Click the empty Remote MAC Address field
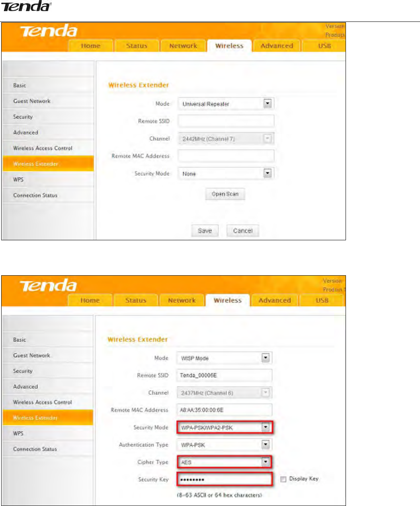The height and width of the screenshot is (506, 420). point(226,156)
